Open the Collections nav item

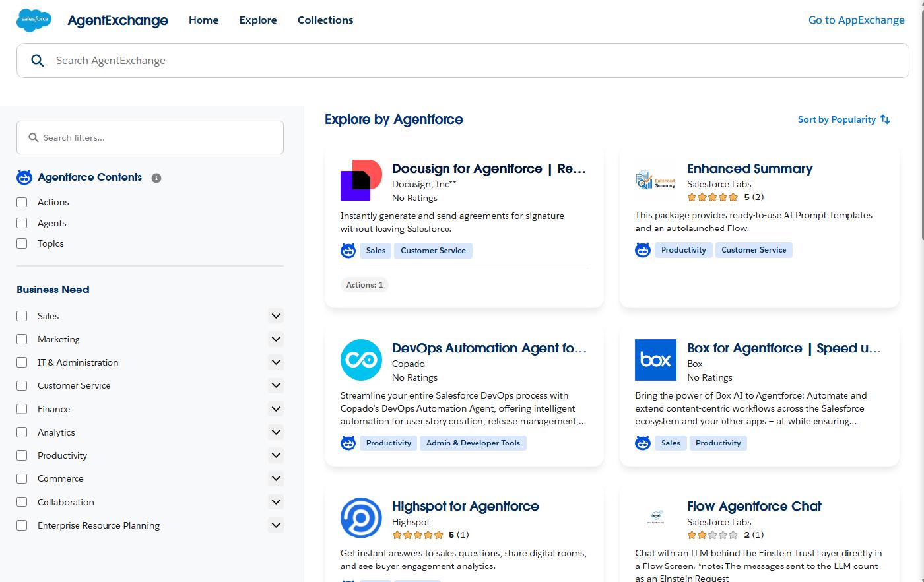[325, 20]
